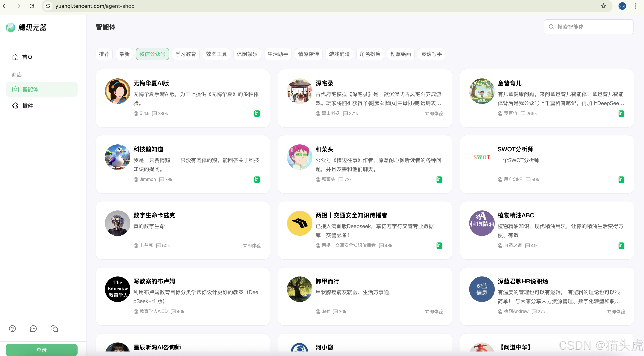The height and width of the screenshot is (356, 644).
Task: Reload the page using the browser refresh icon
Action: (x=32, y=6)
